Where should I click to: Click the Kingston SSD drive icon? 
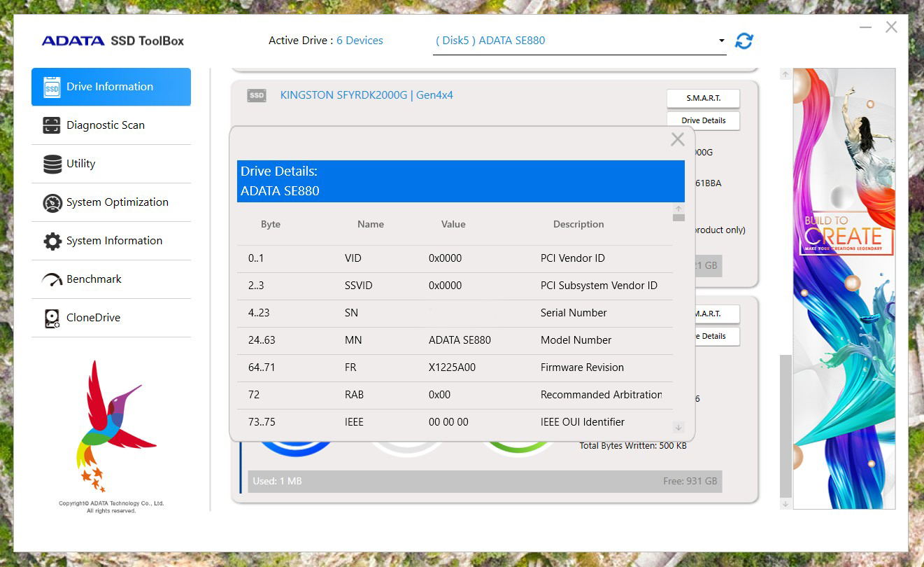point(257,95)
